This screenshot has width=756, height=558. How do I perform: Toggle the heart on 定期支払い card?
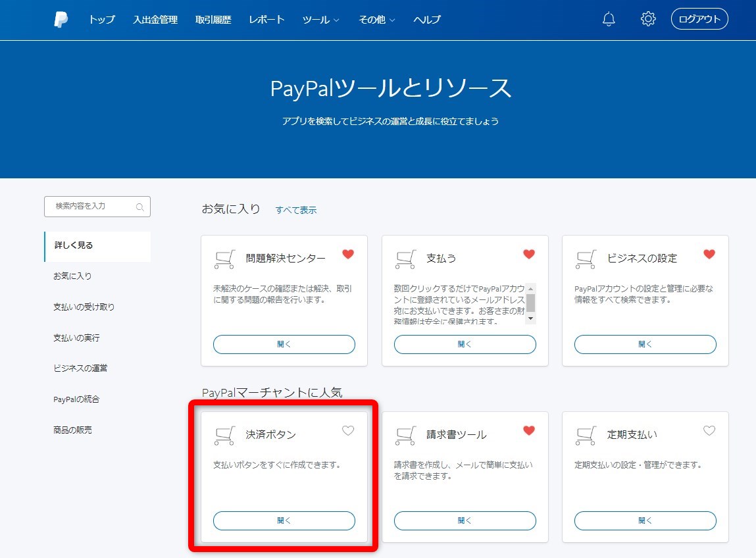tap(709, 431)
